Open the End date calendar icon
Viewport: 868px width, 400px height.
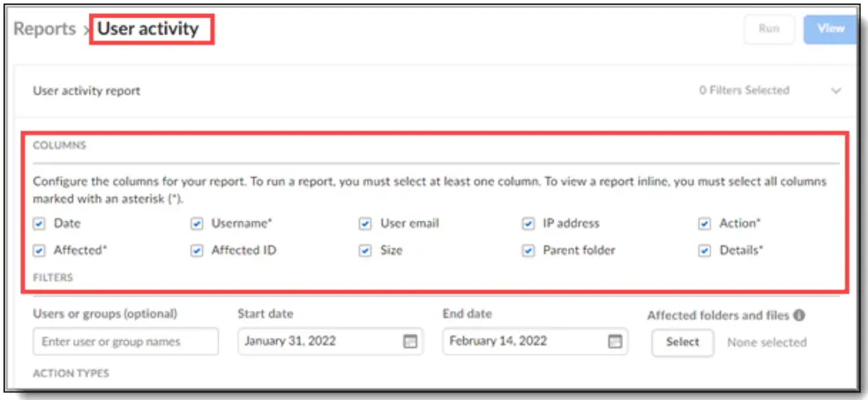[x=615, y=341]
